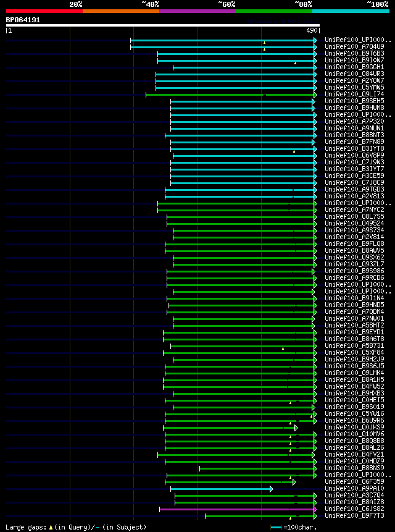Select label UniRef100_B3IYT7
395x532 pixels.
click(x=354, y=169)
